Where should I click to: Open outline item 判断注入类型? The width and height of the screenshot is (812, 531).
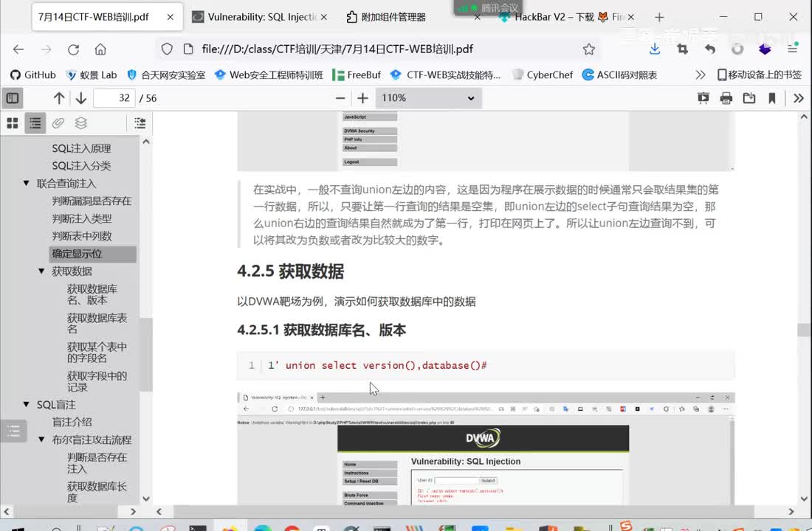click(x=82, y=218)
